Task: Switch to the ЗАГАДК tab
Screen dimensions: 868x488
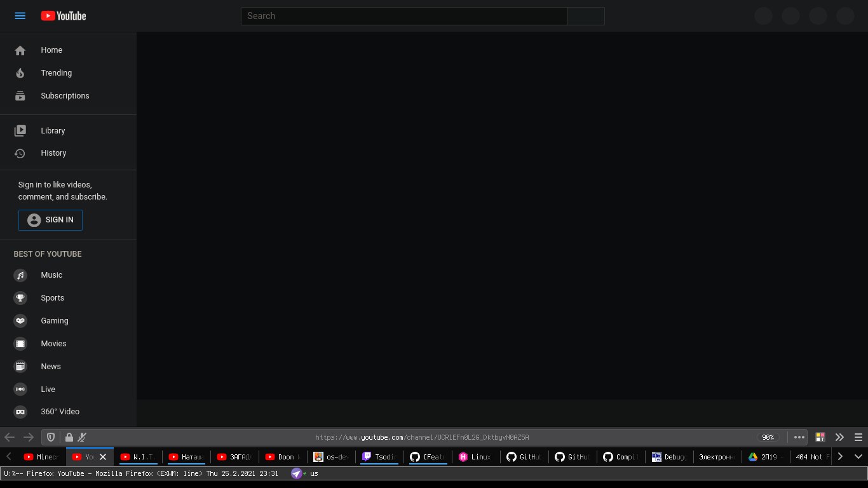Action: tap(234, 457)
